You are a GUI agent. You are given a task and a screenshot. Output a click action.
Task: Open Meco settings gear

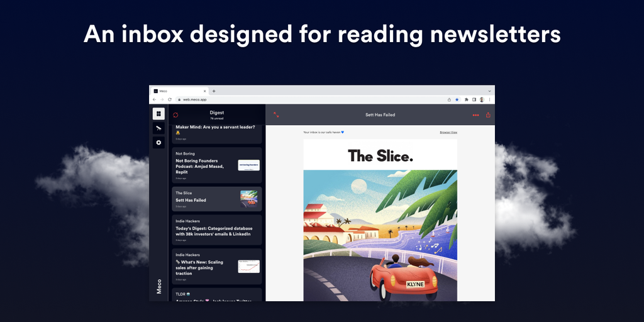158,143
